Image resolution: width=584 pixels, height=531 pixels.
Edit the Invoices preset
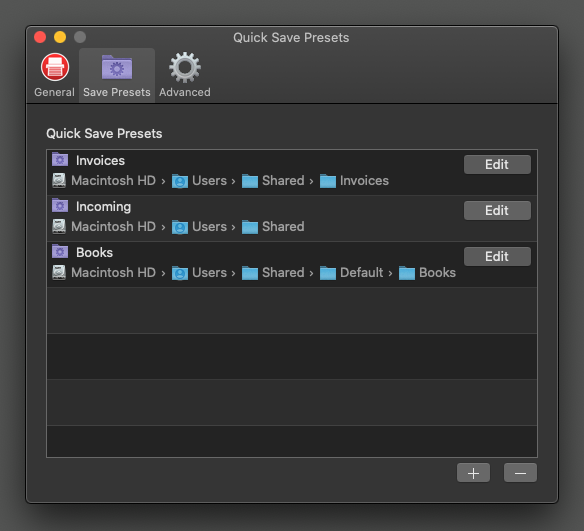click(x=497, y=164)
